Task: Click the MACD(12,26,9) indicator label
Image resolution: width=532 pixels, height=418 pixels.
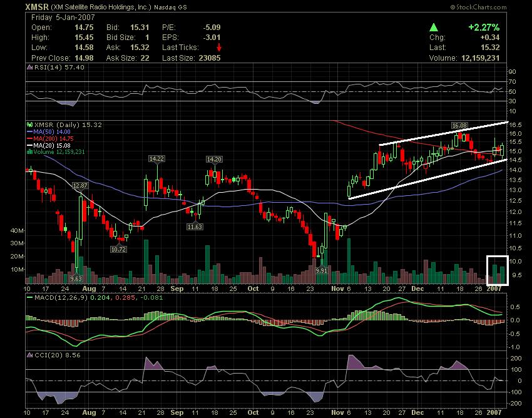Action: (x=61, y=298)
